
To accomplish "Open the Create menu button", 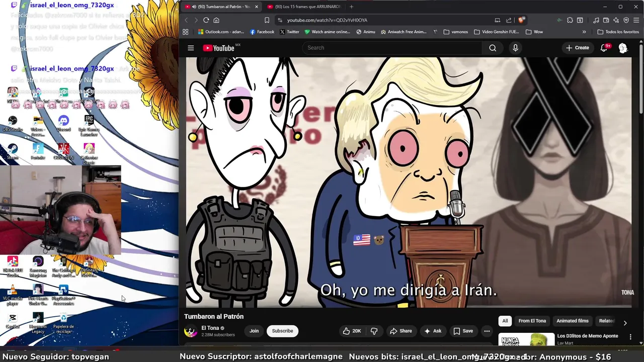I will (x=577, y=48).
